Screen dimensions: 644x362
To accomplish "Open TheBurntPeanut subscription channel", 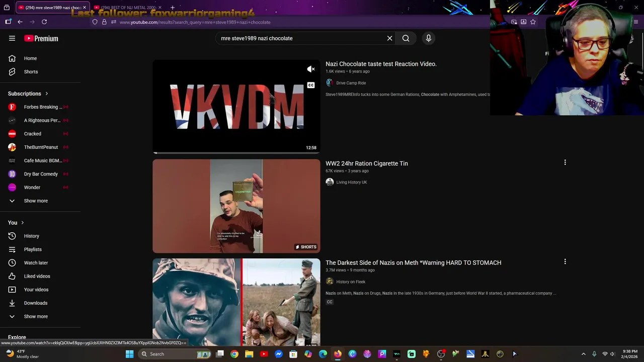I will tap(40, 147).
